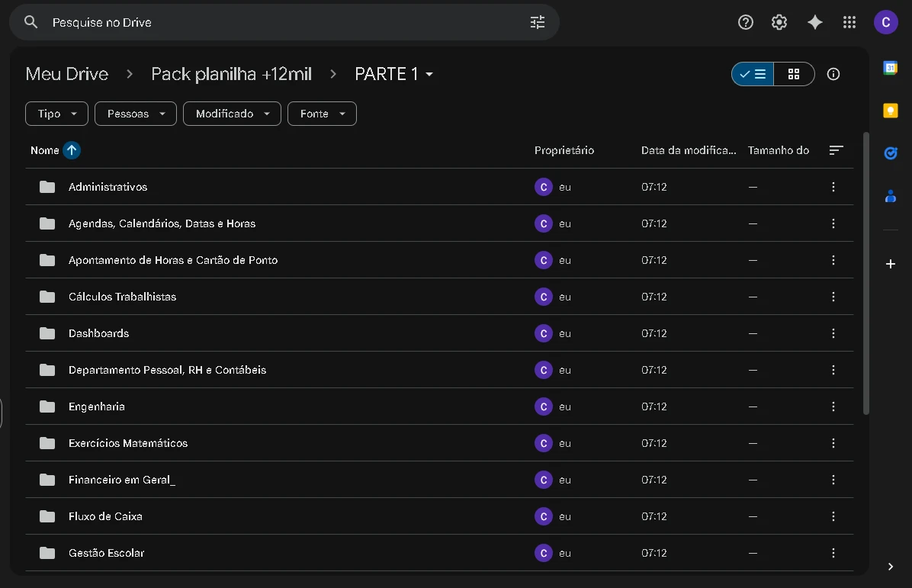Switch to list layout view
Image resolution: width=912 pixels, height=588 pixels.
[753, 74]
